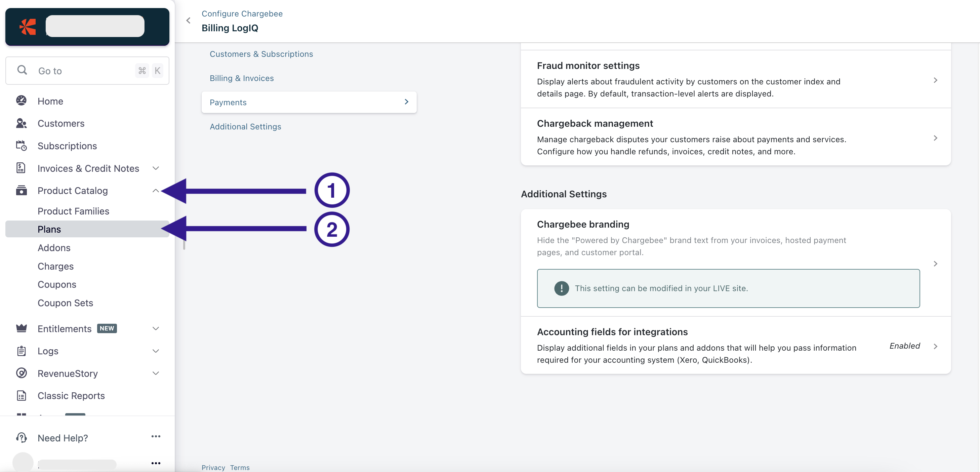
Task: Expand the RevenueStory section chevron
Action: click(x=156, y=373)
